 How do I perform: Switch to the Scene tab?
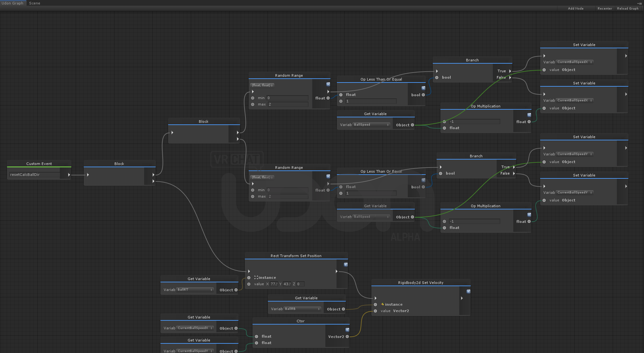(x=35, y=3)
